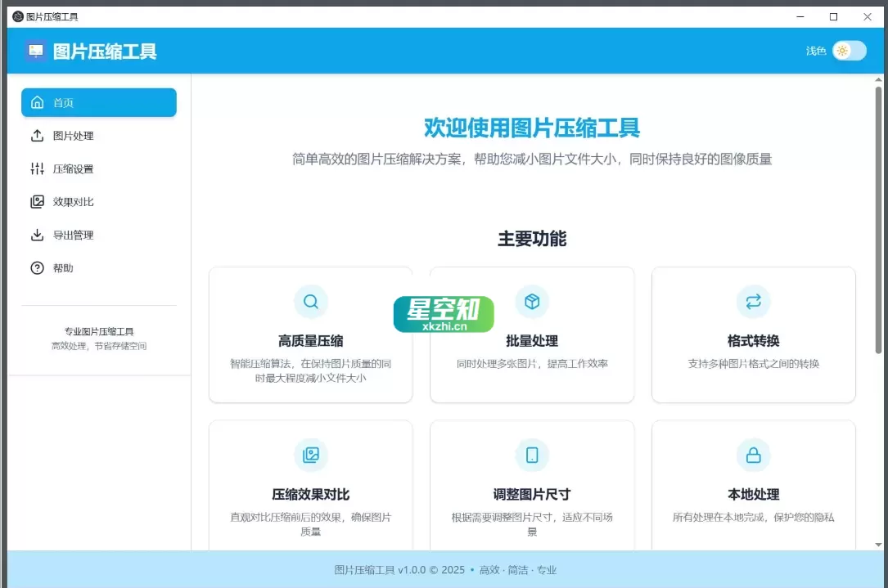
Task: Toggle the 浅色 light theme switch
Action: pos(848,50)
